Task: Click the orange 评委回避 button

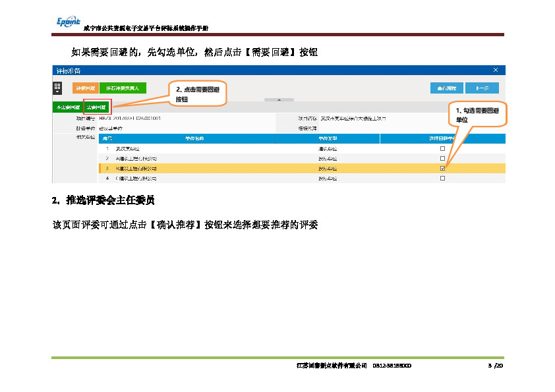Action: click(x=85, y=88)
